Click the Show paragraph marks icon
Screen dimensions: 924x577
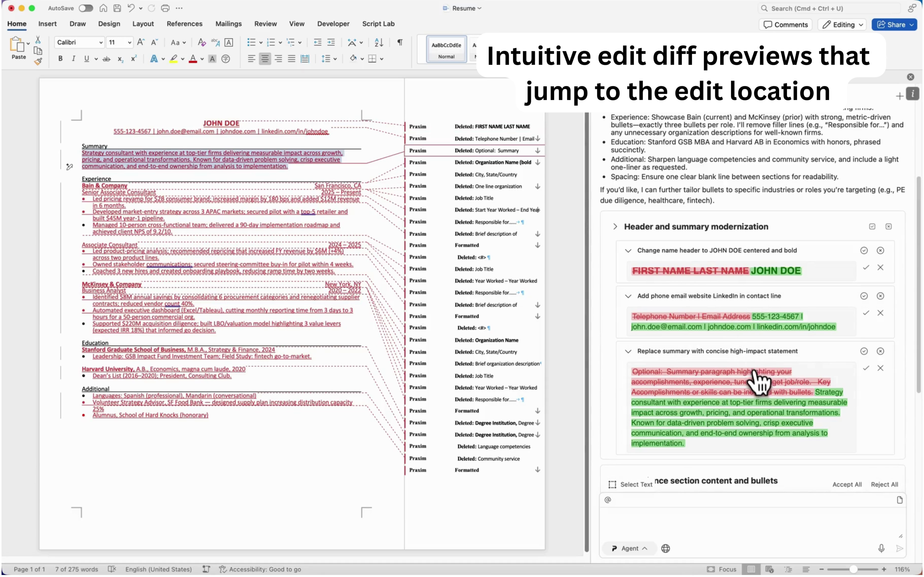(399, 42)
